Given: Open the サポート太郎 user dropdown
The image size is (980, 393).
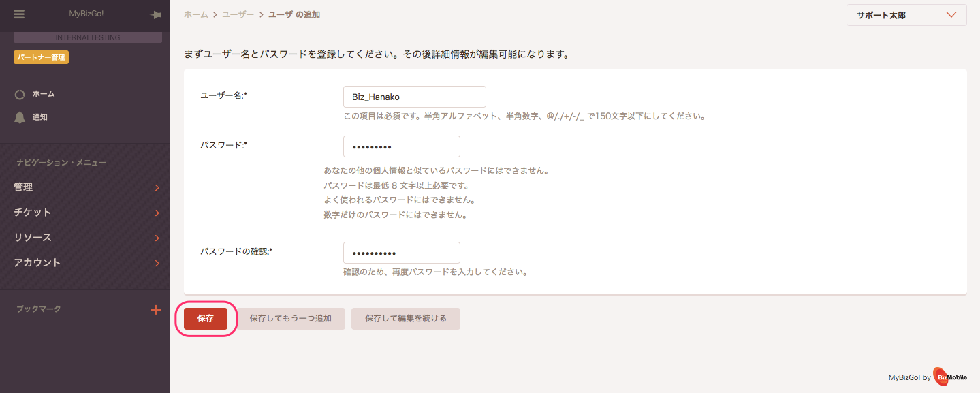Looking at the screenshot, I should tap(906, 15).
